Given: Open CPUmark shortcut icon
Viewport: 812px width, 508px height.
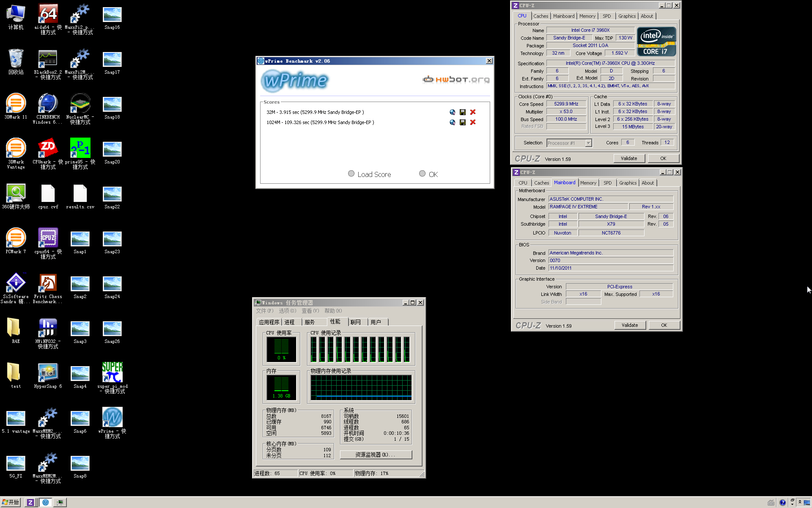Looking at the screenshot, I should pyautogui.click(x=48, y=154).
